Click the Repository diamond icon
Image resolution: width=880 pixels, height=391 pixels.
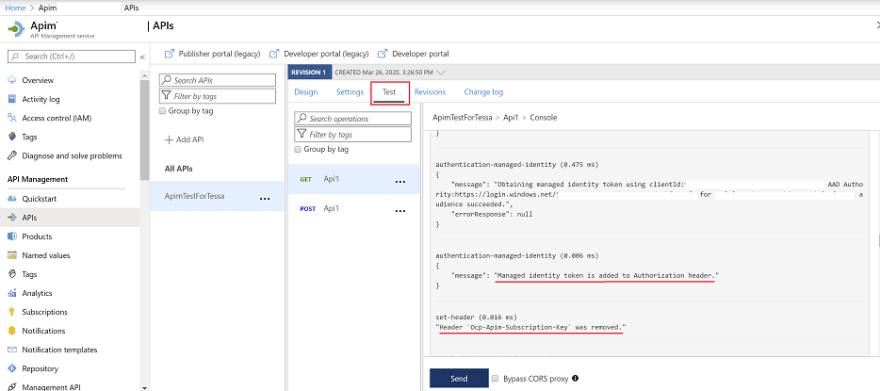point(12,369)
